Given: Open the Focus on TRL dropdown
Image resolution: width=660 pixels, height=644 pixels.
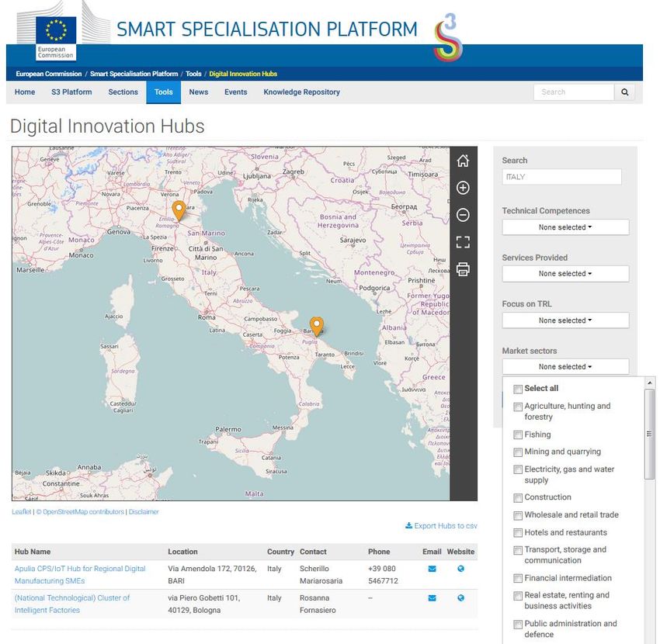Looking at the screenshot, I should click(x=565, y=320).
